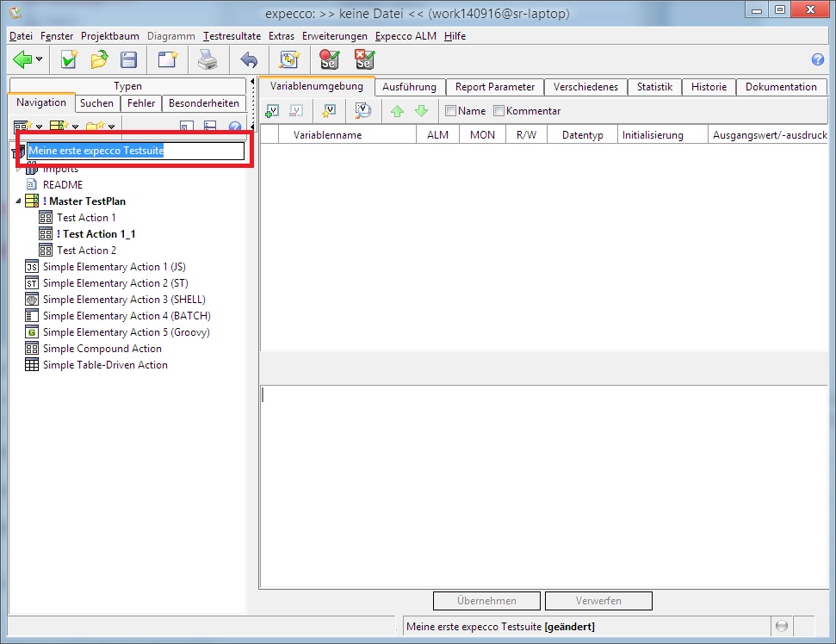Viewport: 836px width, 644px height.
Task: Switch to the Ausführung tab
Action: 409,87
